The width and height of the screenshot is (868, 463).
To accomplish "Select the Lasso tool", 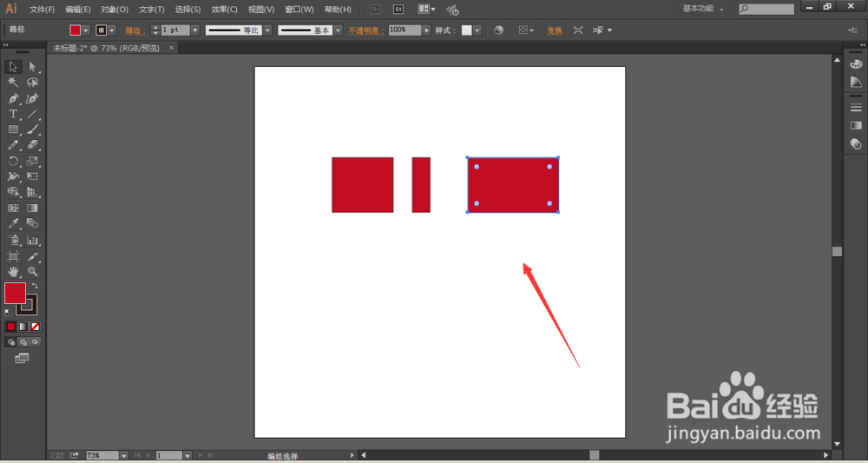I will point(33,83).
